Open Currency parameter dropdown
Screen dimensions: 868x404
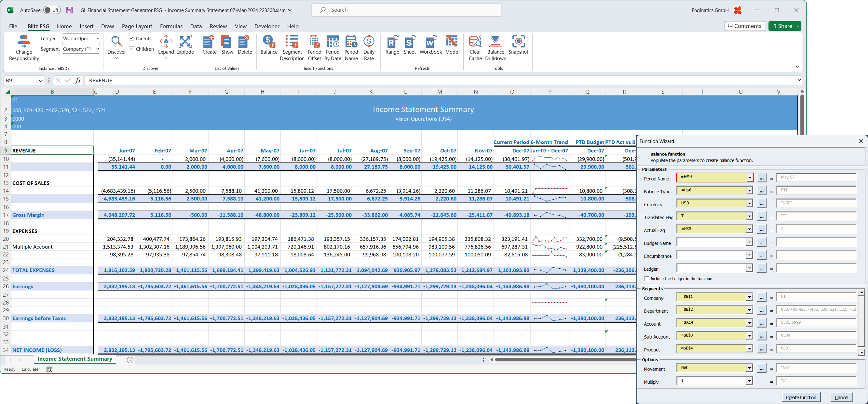(x=749, y=203)
